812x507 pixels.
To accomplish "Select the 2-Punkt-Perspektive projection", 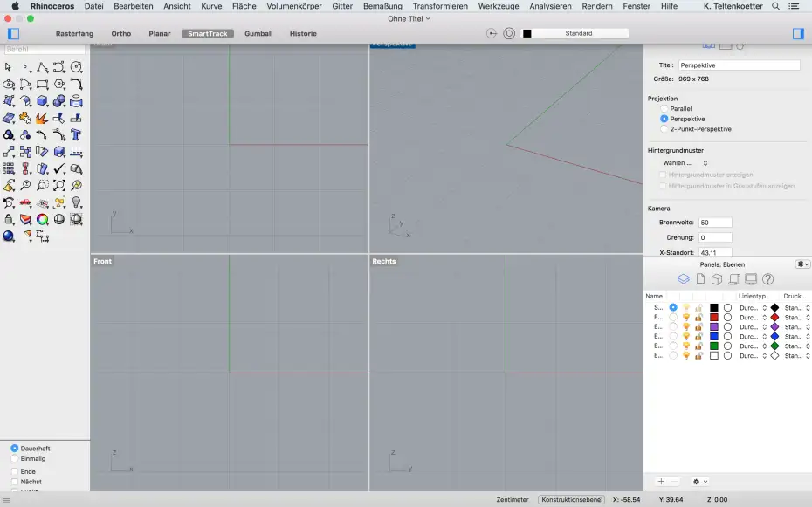I will point(664,128).
